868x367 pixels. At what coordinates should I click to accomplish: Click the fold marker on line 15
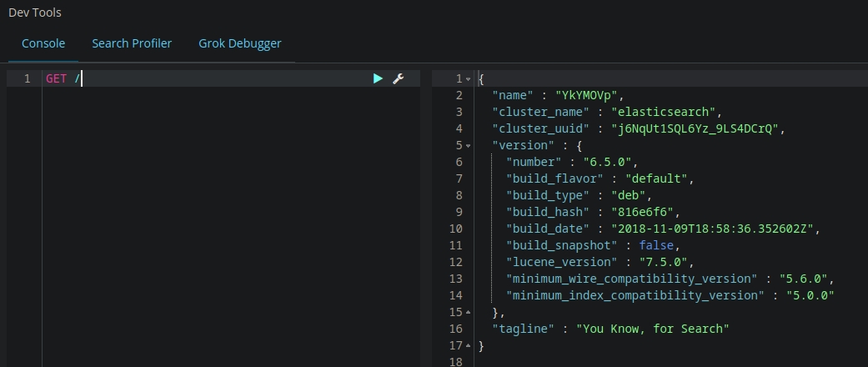(x=468, y=313)
